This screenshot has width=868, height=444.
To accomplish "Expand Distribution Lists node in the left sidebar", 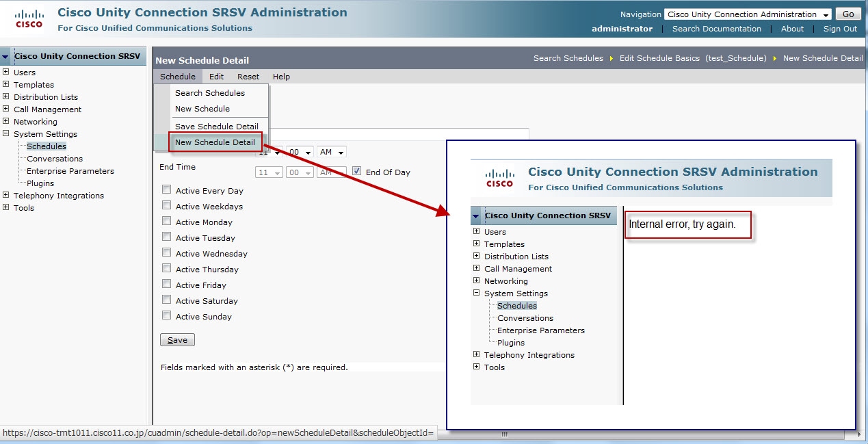I will tap(6, 96).
